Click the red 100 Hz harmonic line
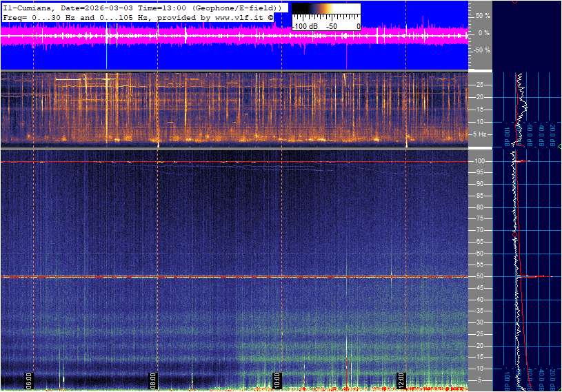Image resolution: width=562 pixels, height=392 pixels. pos(207,162)
